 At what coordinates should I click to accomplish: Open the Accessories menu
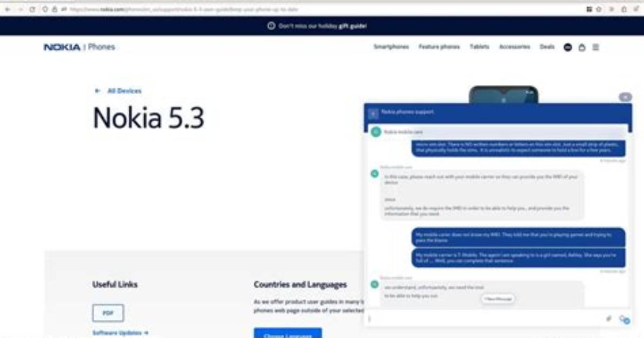(514, 47)
